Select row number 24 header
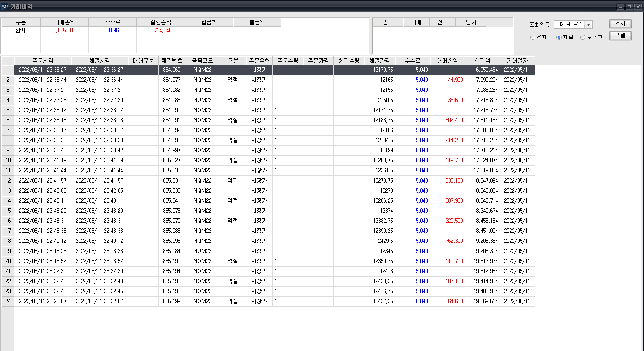The image size is (644, 351). click(x=8, y=302)
